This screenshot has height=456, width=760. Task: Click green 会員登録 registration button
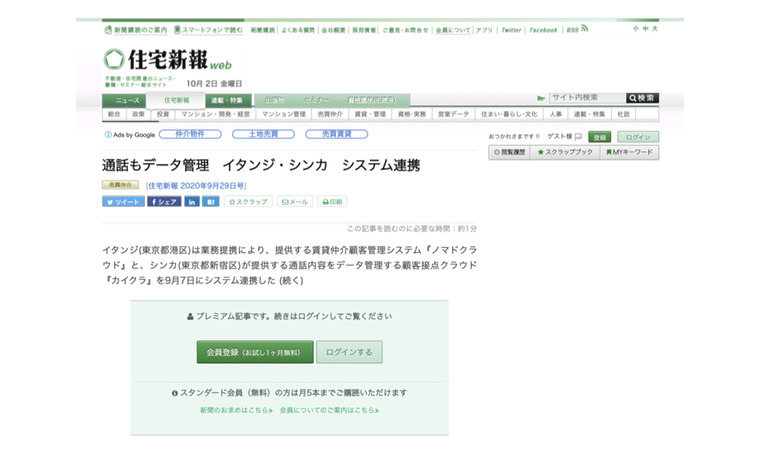(x=254, y=352)
